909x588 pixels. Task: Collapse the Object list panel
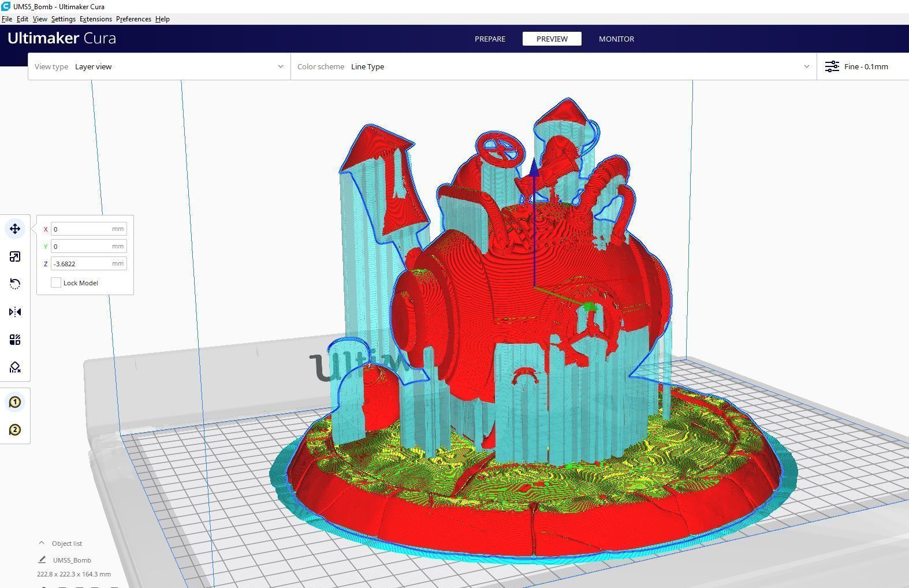[x=42, y=543]
